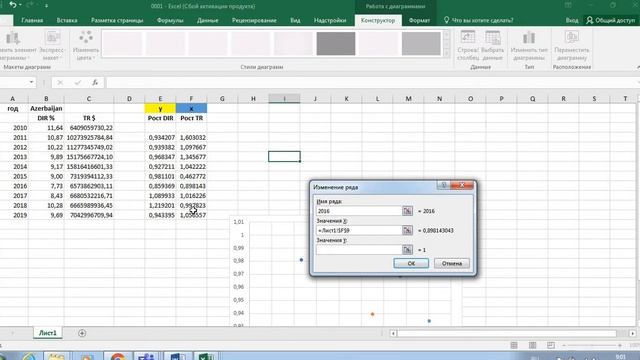Viewport: 640px width, 360px height.
Task: Expand chart styles gallery more arrow
Action: coord(447,52)
